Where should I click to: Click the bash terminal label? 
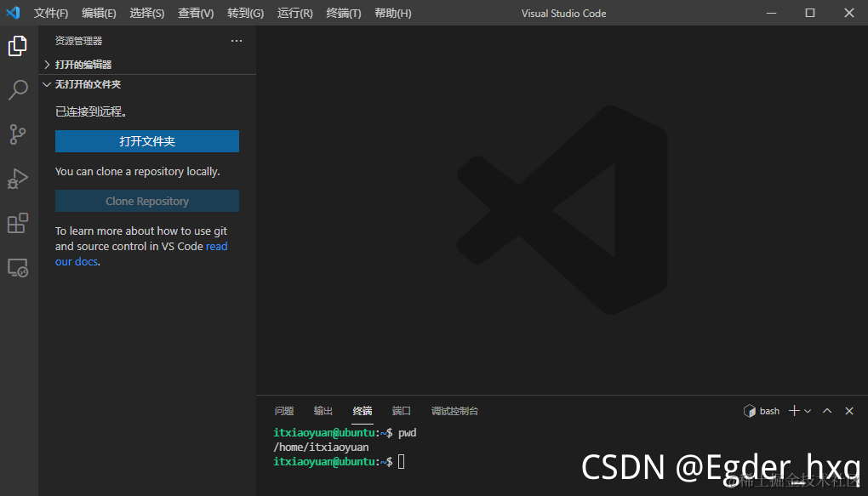tap(769, 411)
